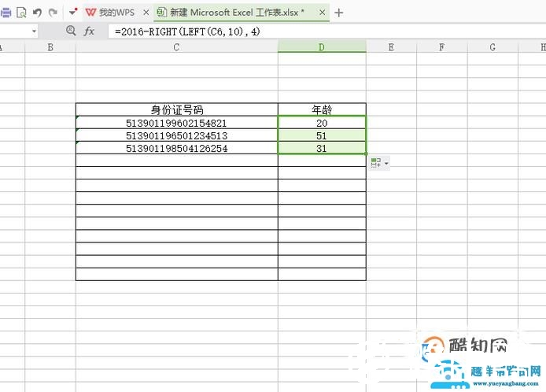Redo the last undone action
Viewport: 546px width, 392px height.
pyautogui.click(x=53, y=13)
